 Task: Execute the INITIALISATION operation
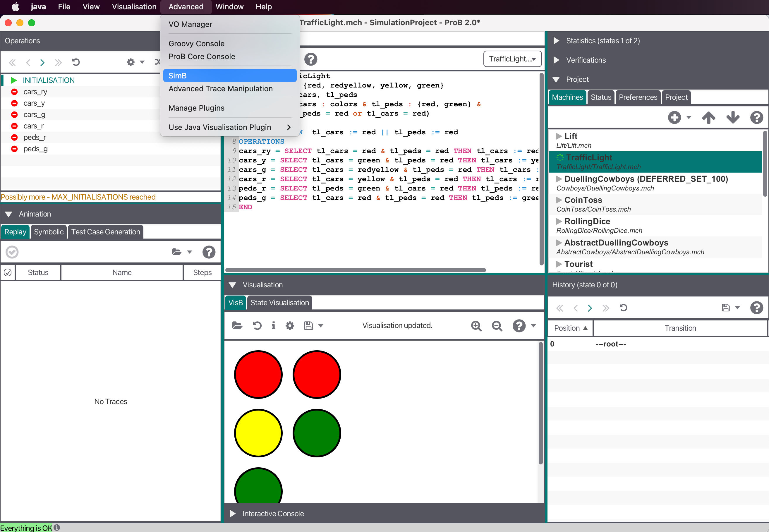coord(48,80)
